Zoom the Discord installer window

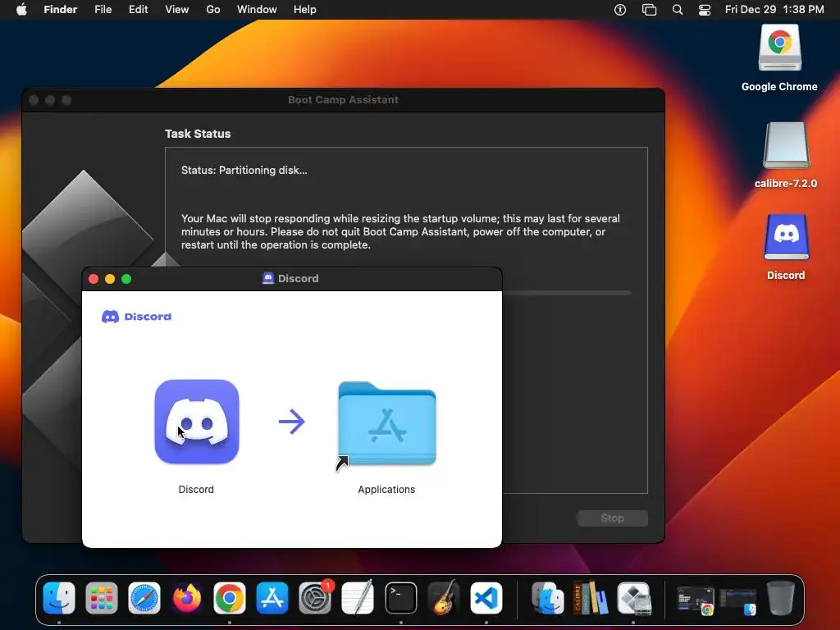tap(126, 279)
